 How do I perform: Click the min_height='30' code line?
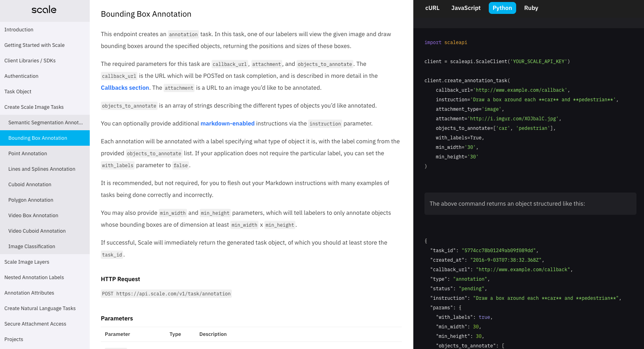[x=457, y=157]
